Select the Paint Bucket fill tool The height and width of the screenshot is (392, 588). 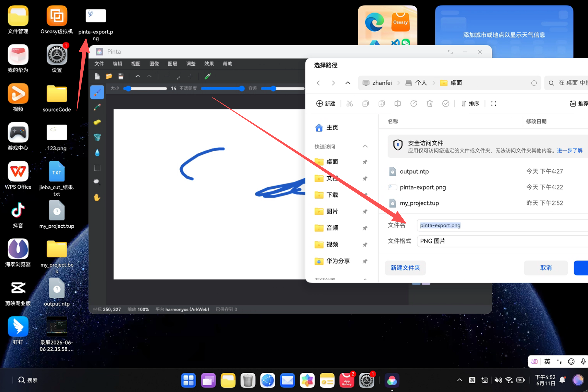[97, 137]
